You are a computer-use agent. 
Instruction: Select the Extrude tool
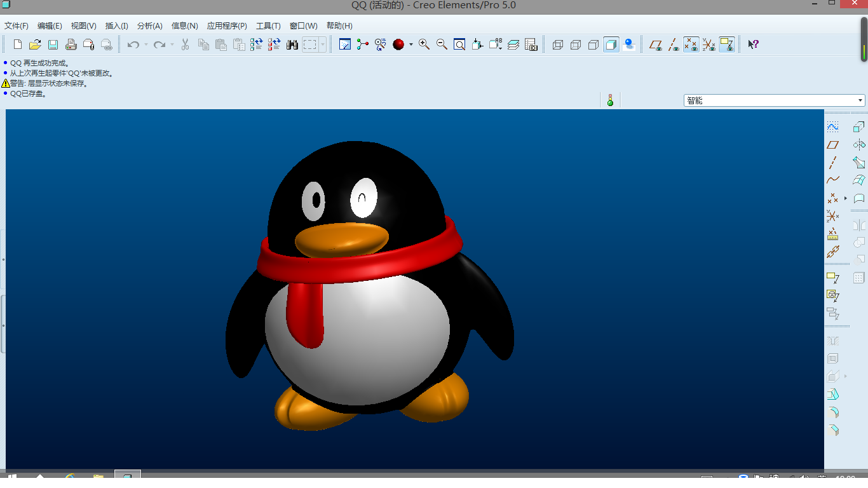(x=859, y=127)
